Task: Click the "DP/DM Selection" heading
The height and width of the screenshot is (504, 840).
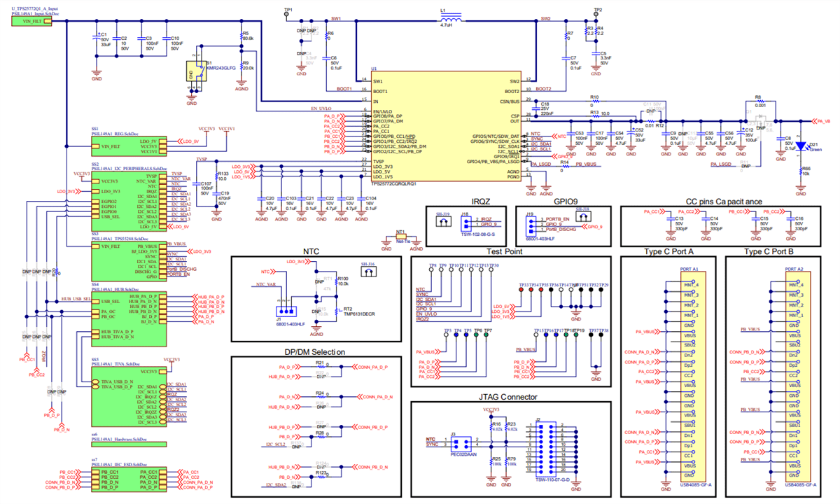Action: point(314,351)
